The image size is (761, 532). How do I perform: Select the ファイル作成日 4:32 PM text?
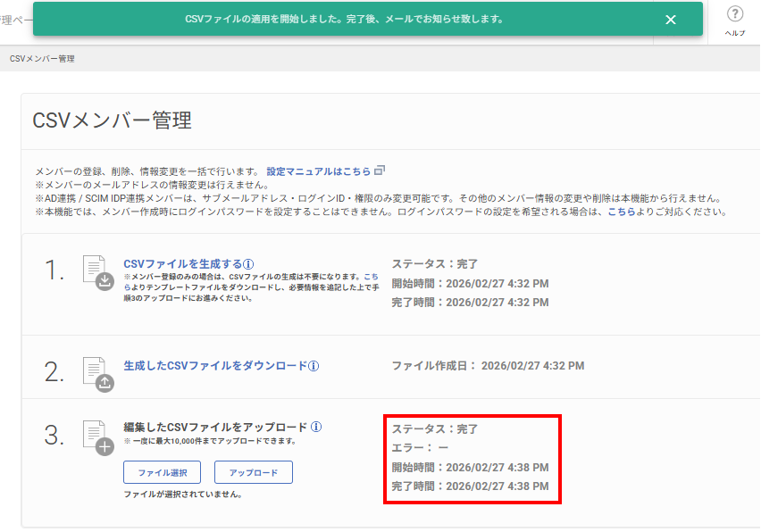pos(488,366)
